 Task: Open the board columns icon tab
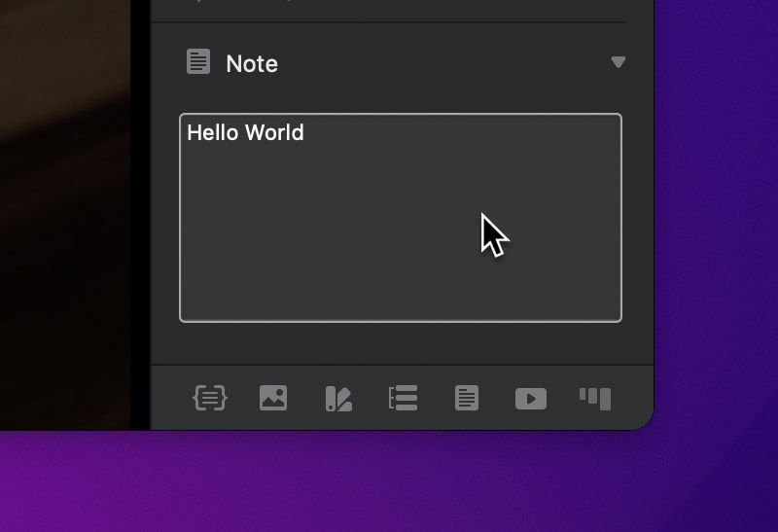pos(595,399)
